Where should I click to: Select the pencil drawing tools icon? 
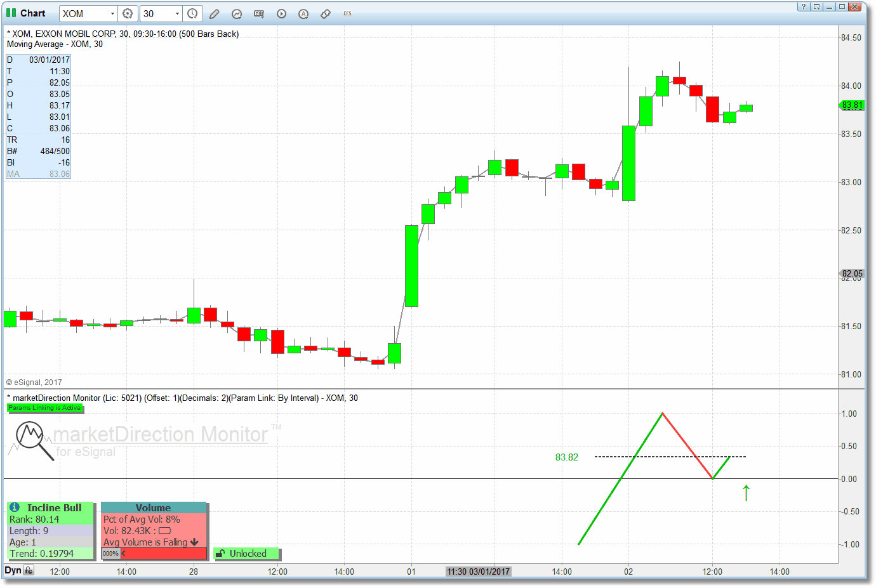pos(215,13)
